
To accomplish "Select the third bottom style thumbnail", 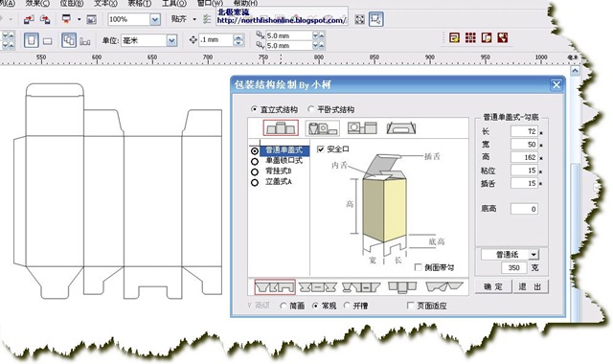I will 361,287.
